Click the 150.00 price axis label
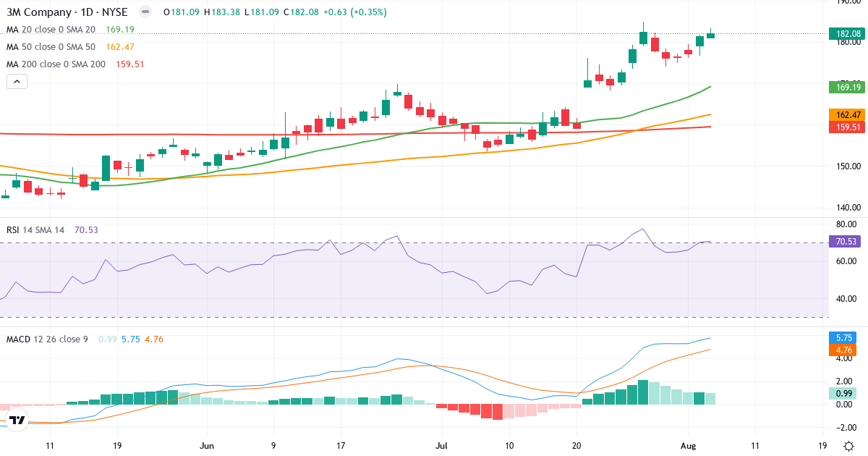868x456 pixels. click(848, 166)
